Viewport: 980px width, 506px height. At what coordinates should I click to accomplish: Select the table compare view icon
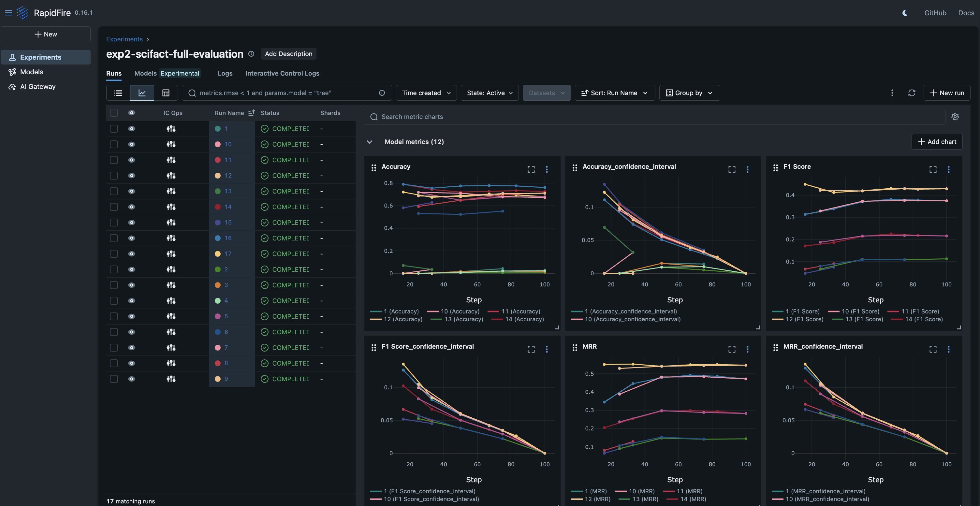(x=166, y=93)
